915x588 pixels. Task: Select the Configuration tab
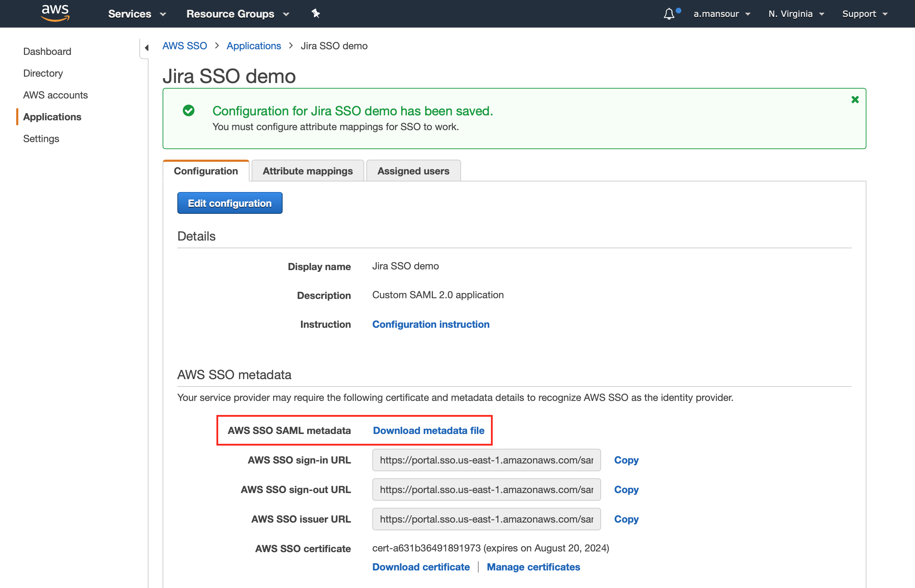pyautogui.click(x=206, y=171)
